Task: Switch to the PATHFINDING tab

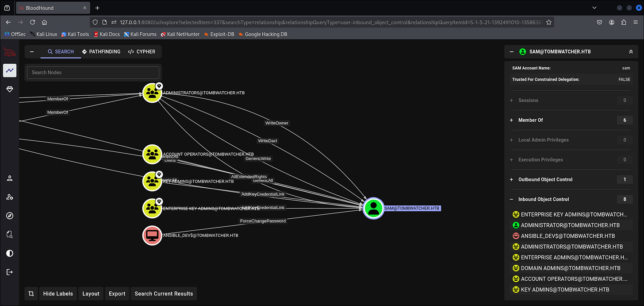Action: click(101, 52)
